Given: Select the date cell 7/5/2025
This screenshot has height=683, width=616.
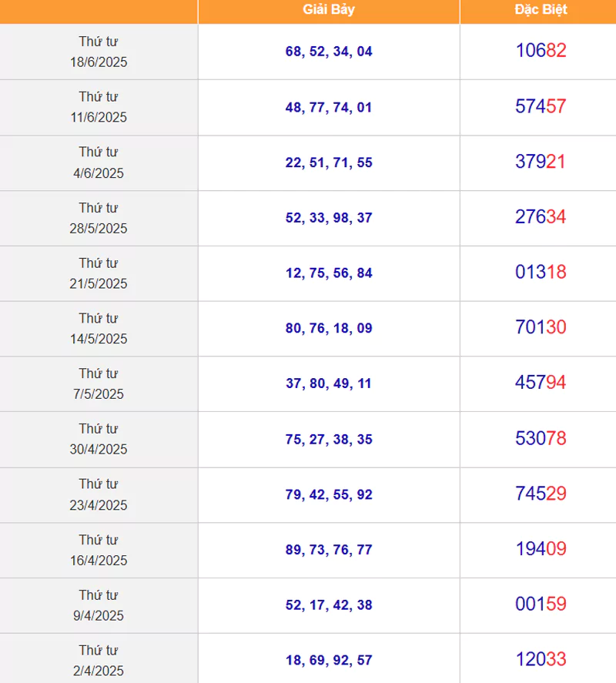Looking at the screenshot, I should click(99, 383).
